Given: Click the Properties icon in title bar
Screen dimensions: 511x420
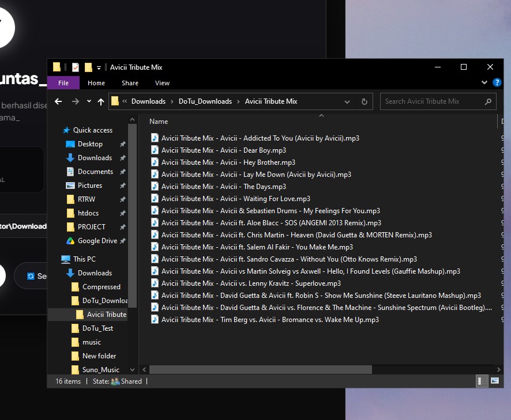Looking at the screenshot, I should pyautogui.click(x=76, y=67).
